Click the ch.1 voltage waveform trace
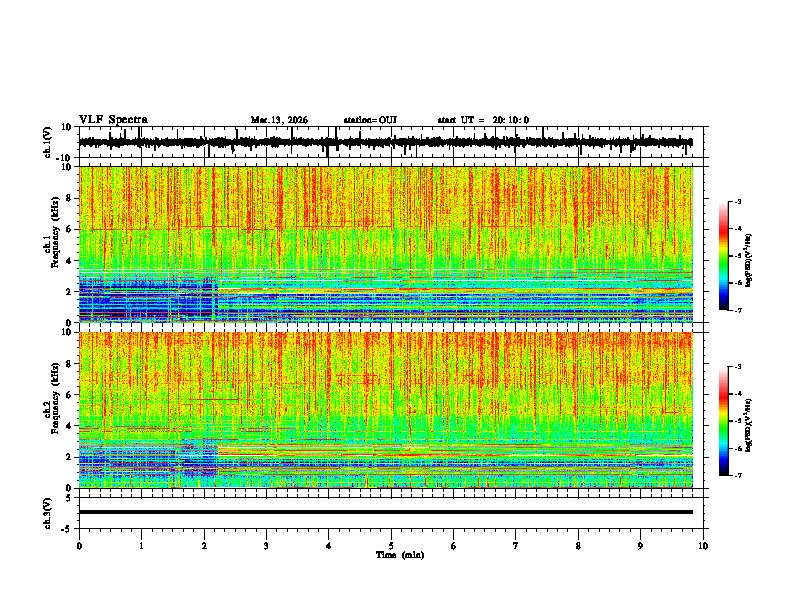Image resolution: width=792 pixels, height=612 pixels. click(x=385, y=142)
